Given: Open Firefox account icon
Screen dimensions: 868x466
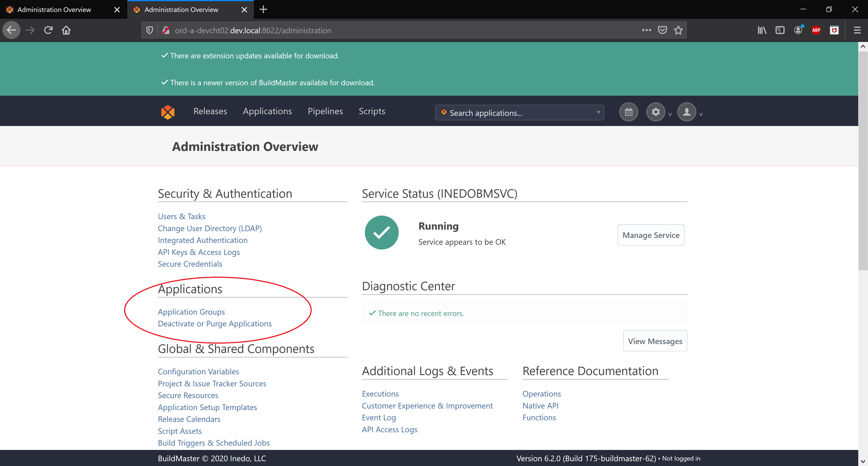Looking at the screenshot, I should click(x=798, y=30).
